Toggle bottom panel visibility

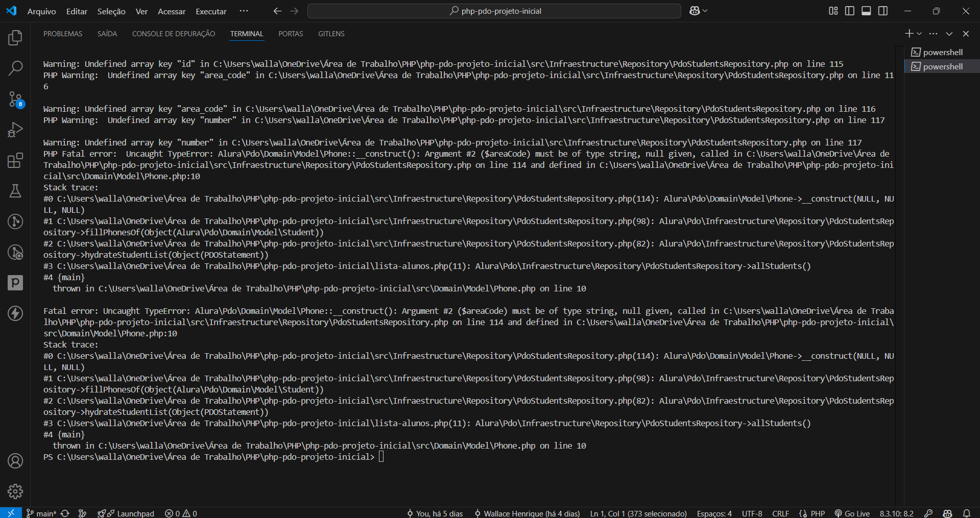866,11
